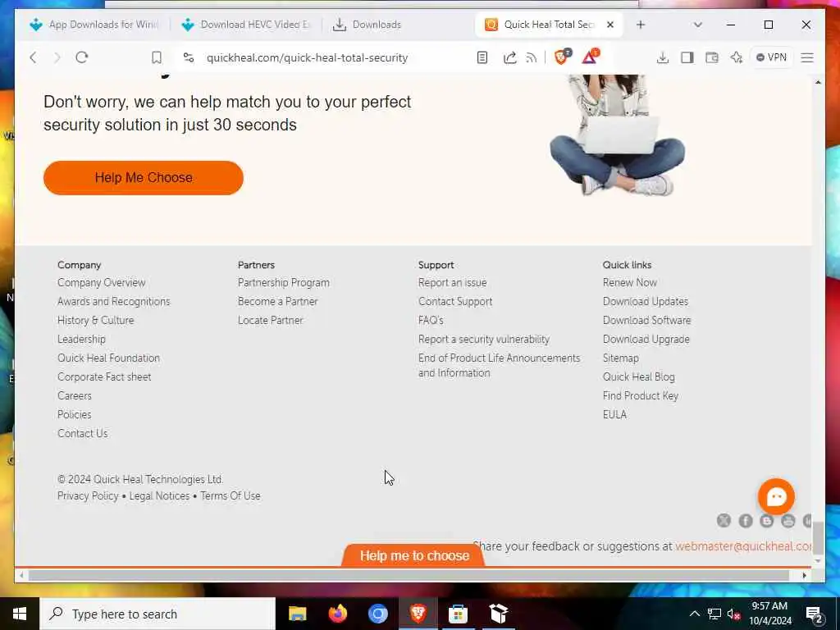Open the orange chat bubble
The height and width of the screenshot is (630, 840).
[x=776, y=496]
